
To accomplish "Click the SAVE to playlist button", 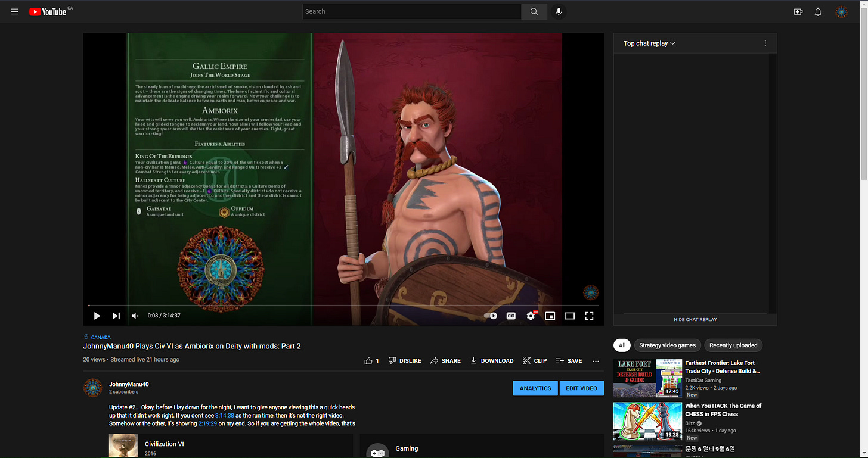I will click(568, 360).
